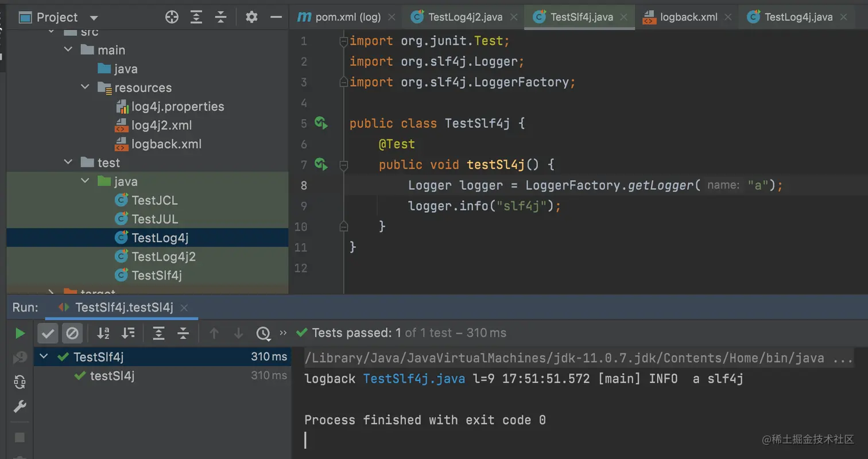868x459 pixels.
Task: Toggle Show Passed tests checkmark
Action: pyautogui.click(x=48, y=333)
